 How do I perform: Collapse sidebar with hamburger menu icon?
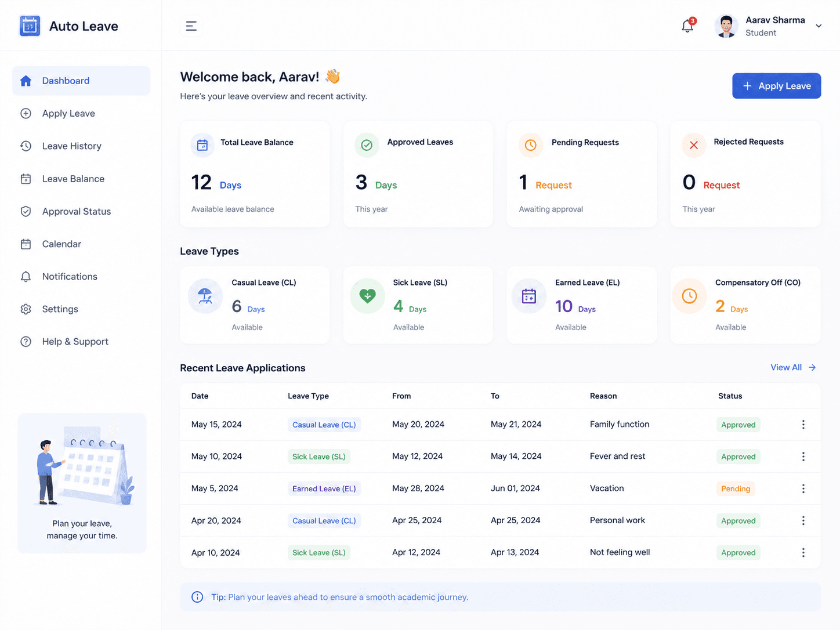191,26
